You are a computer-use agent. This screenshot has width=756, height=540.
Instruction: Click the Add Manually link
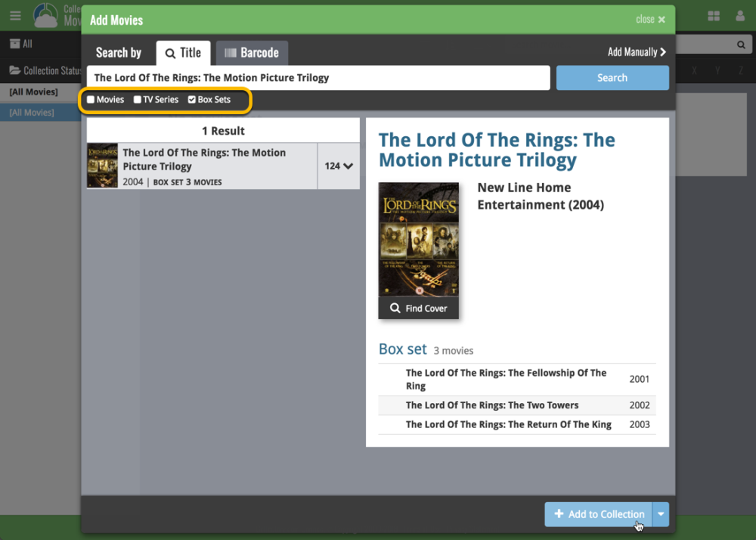coord(637,52)
